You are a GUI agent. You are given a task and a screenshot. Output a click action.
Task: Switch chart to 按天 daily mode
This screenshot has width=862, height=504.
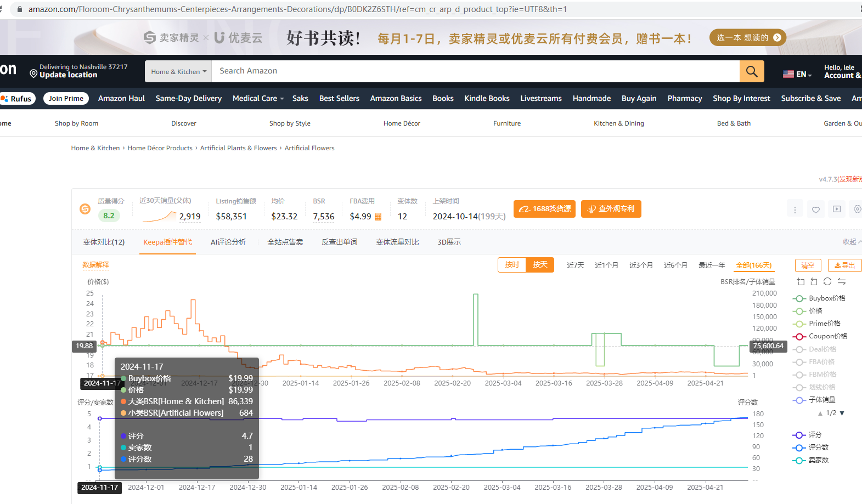coord(540,265)
